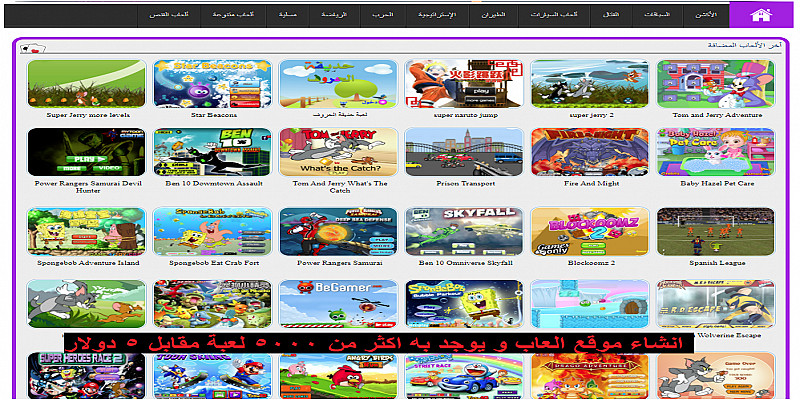
Task: Open the Wolverine Escape thumbnail
Action: (716, 304)
